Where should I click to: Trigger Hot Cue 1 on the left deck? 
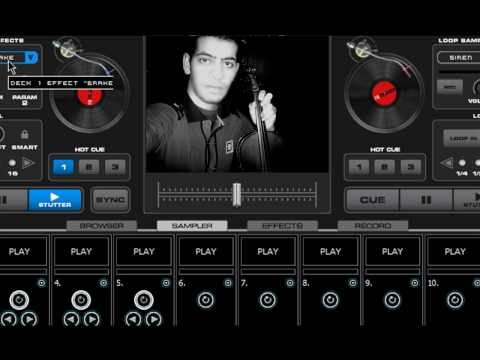(x=63, y=167)
